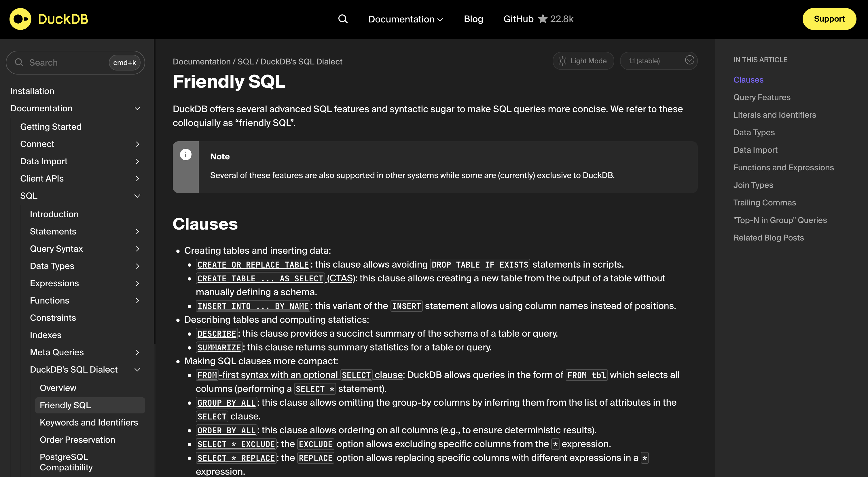Open the SQL Introduction page

tap(54, 214)
